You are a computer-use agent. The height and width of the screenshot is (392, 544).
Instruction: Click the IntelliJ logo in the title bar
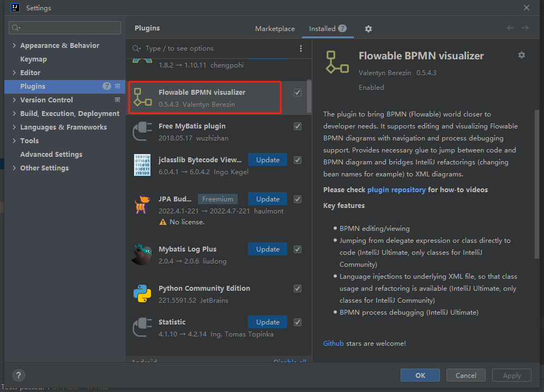tap(15, 8)
